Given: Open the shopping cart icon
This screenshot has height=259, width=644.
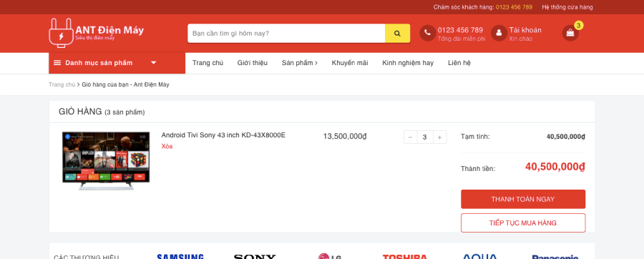Looking at the screenshot, I should click(570, 33).
